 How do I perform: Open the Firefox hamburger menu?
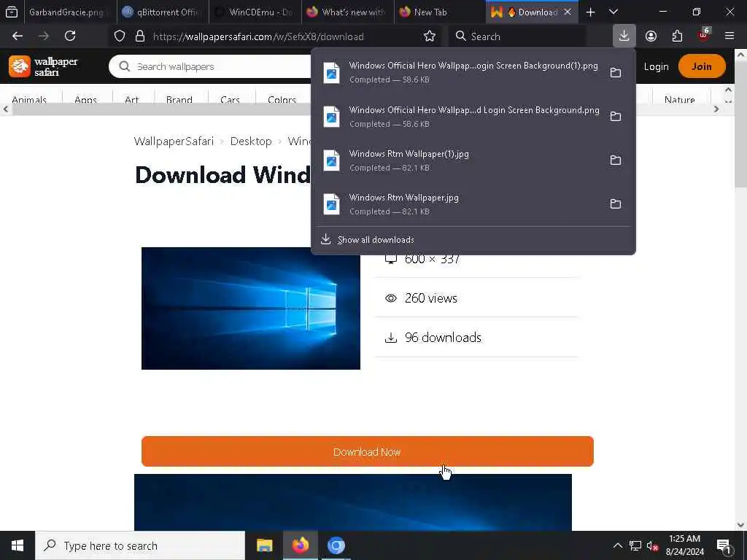(x=729, y=36)
